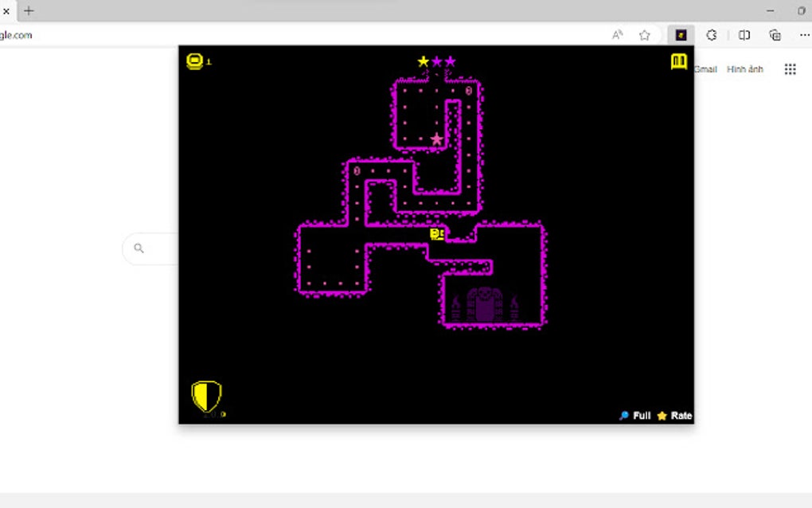The height and width of the screenshot is (508, 812).
Task: Click the Hình ảnh link
Action: [x=745, y=68]
